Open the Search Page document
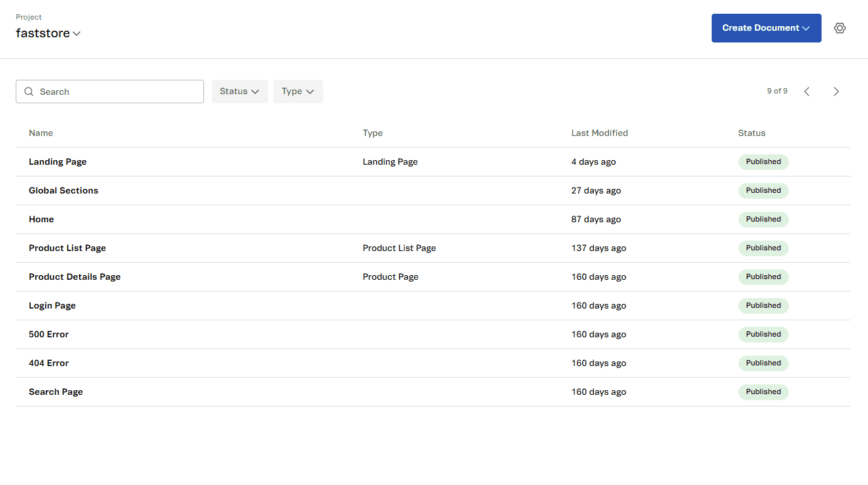Screen dimensions: 868x485 pyautogui.click(x=56, y=392)
